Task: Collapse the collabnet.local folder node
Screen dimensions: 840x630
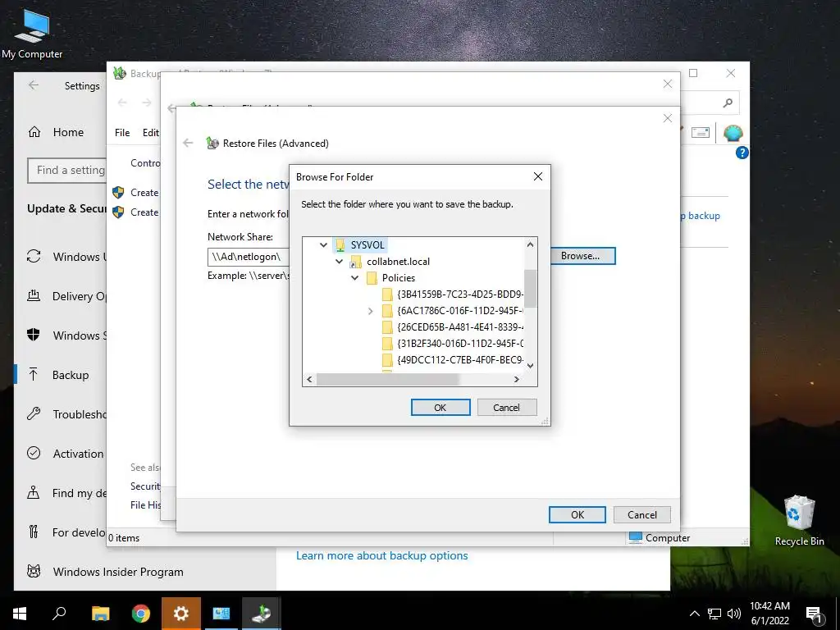Action: click(x=339, y=262)
